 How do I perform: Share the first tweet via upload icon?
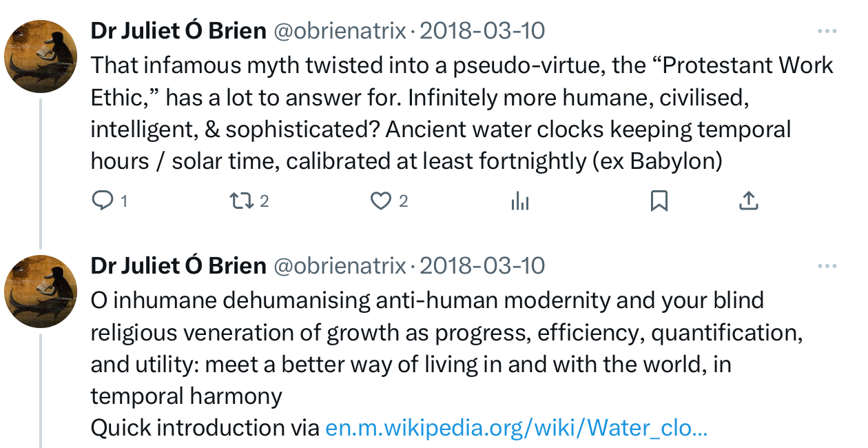748,201
